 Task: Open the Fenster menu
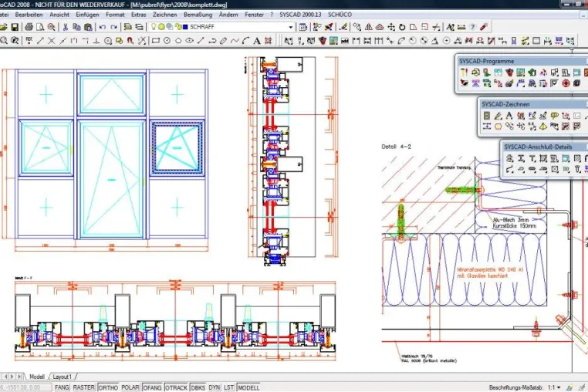click(254, 15)
